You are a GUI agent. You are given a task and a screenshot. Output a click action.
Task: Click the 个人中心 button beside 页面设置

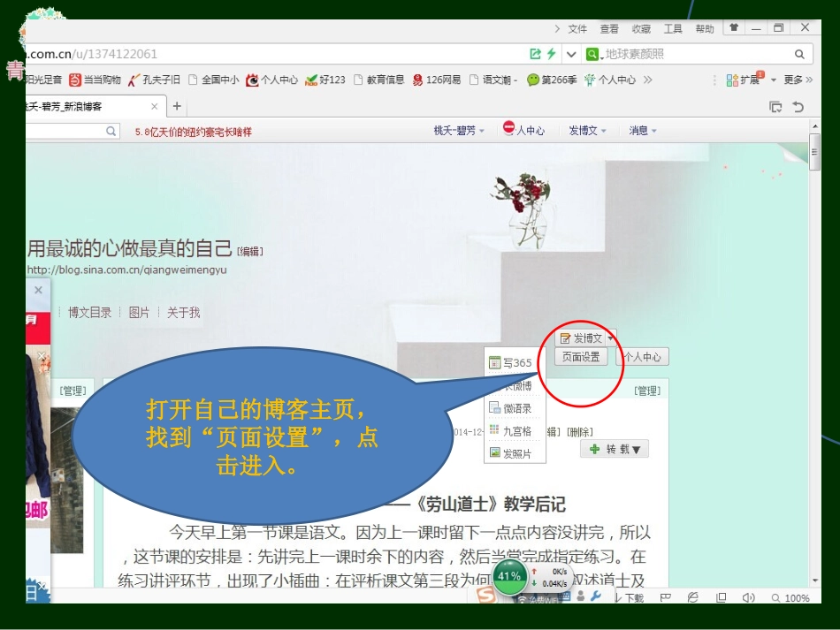click(x=643, y=357)
